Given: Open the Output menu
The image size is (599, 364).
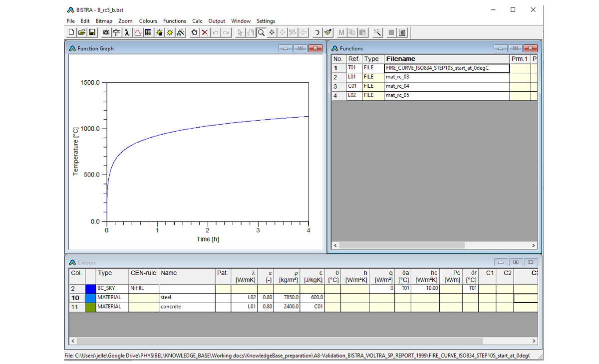Looking at the screenshot, I should (217, 21).
